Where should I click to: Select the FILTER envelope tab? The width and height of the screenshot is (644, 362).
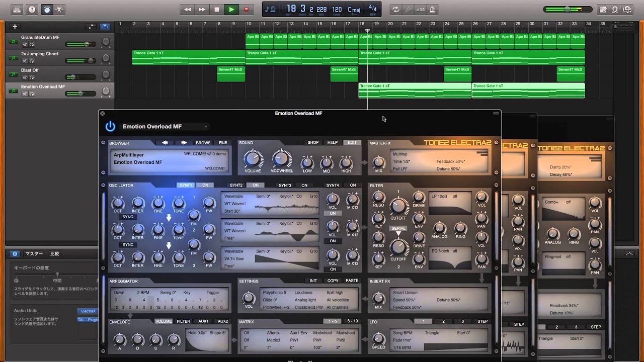(x=184, y=321)
